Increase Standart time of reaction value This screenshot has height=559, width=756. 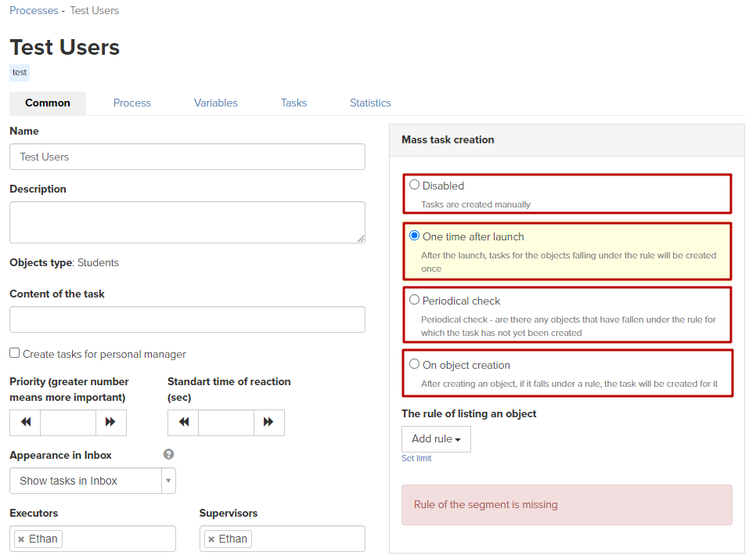pos(269,423)
